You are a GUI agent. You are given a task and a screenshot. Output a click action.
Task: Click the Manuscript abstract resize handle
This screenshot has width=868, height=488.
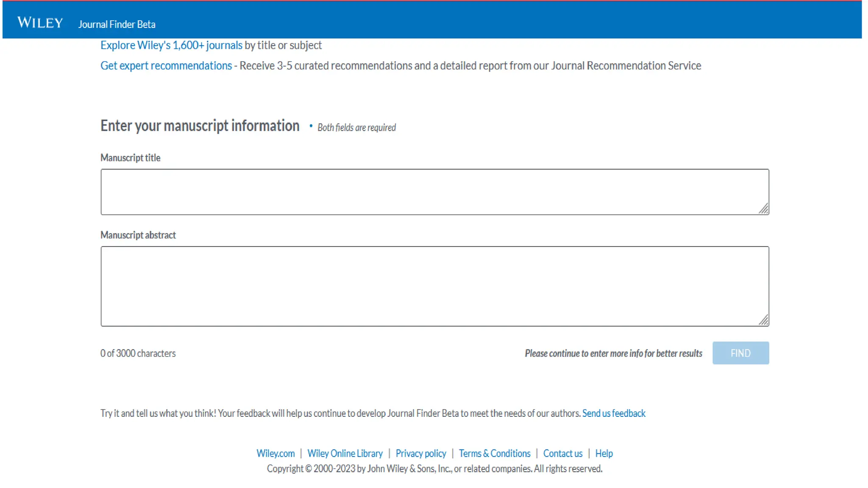click(x=763, y=320)
